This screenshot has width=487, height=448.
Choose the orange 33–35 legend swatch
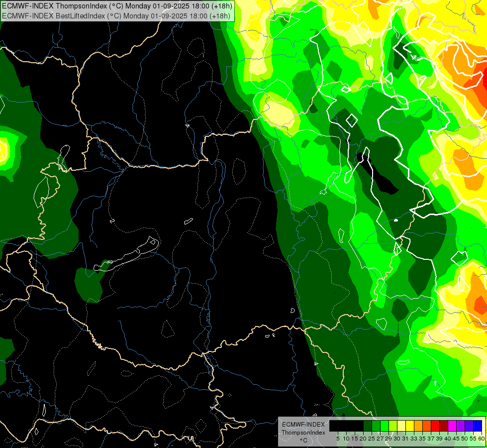point(418,426)
